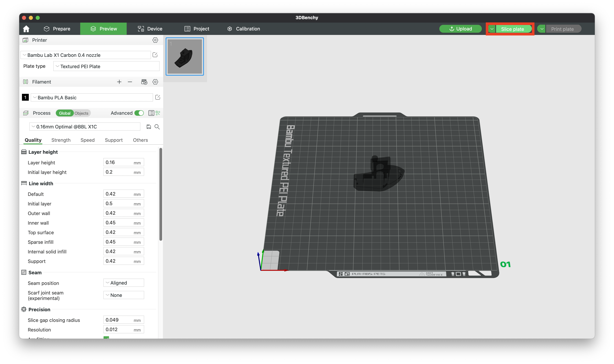Search process parameters with magnifier icon

[x=157, y=127]
